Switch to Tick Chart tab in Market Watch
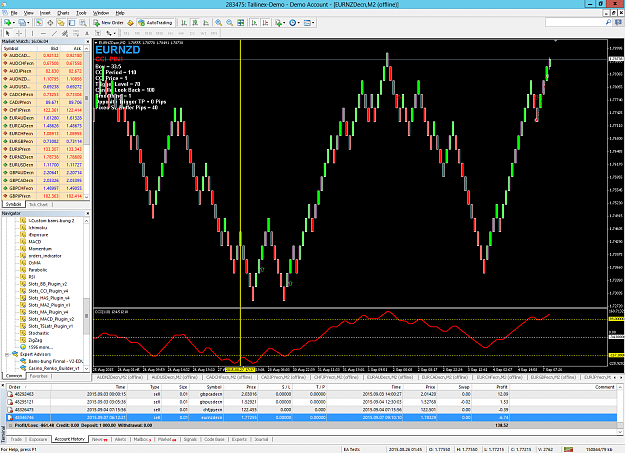 38,205
